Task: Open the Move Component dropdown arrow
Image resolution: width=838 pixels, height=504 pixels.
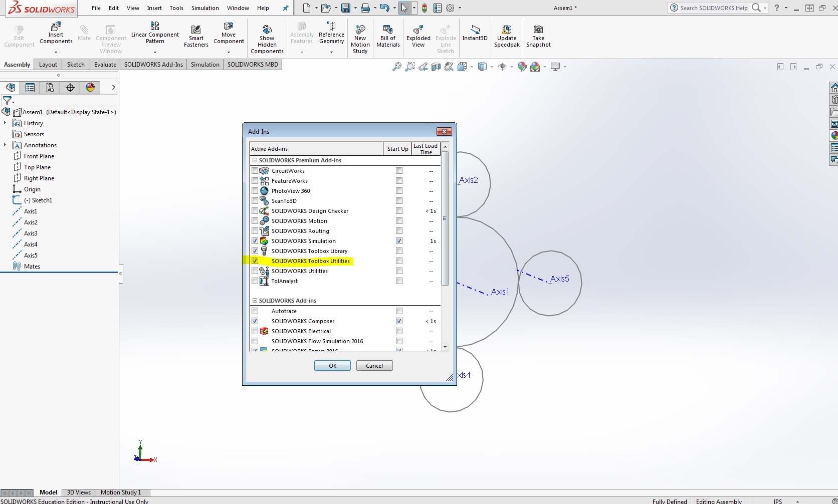Action: (x=229, y=52)
